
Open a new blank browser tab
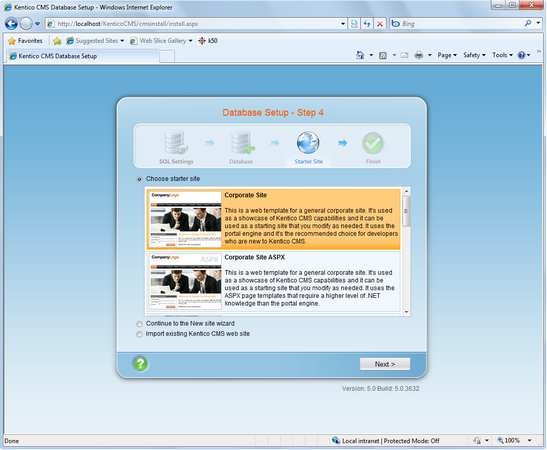coord(167,56)
